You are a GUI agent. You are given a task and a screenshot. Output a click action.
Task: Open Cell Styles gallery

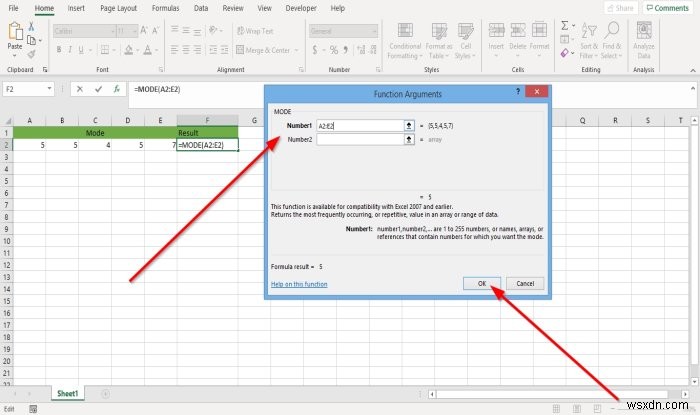click(465, 41)
